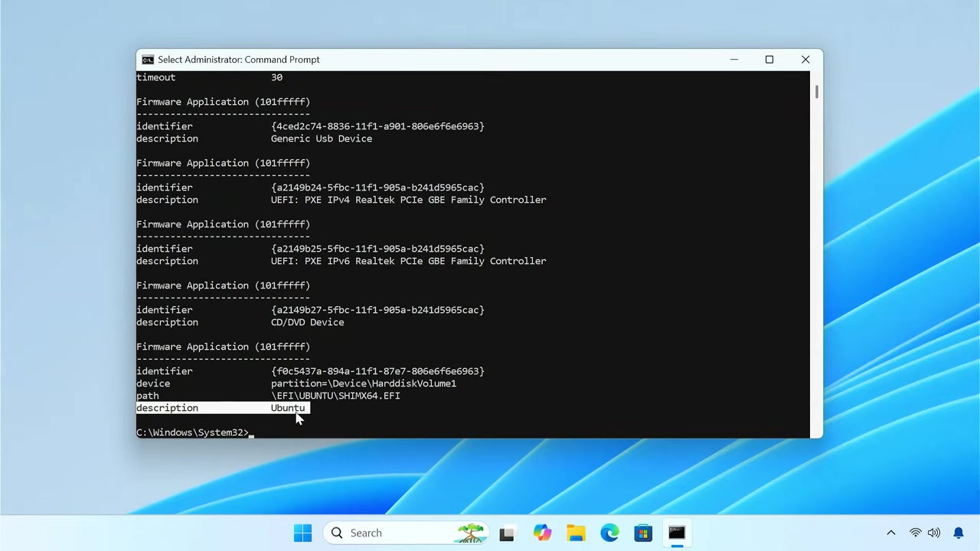Minimize the Command Prompt window
This screenshot has height=551, width=980.
pyautogui.click(x=734, y=60)
